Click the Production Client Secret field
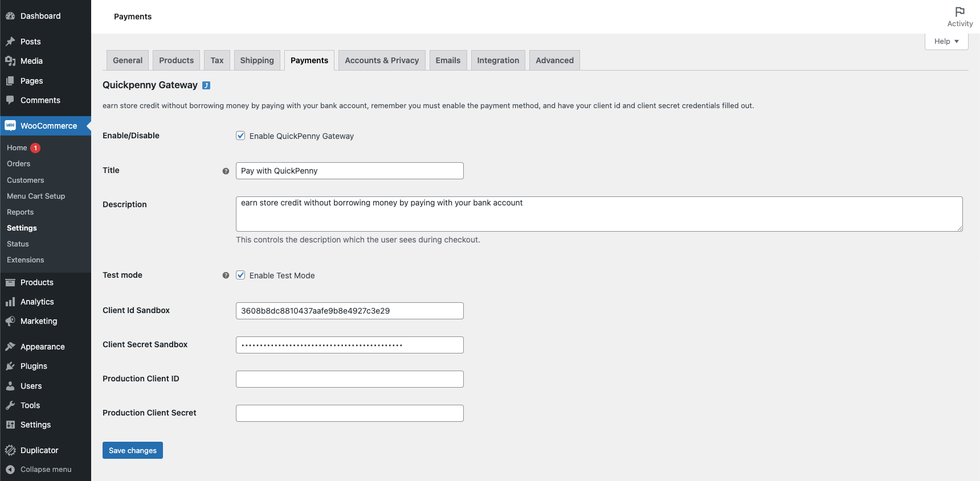 350,413
